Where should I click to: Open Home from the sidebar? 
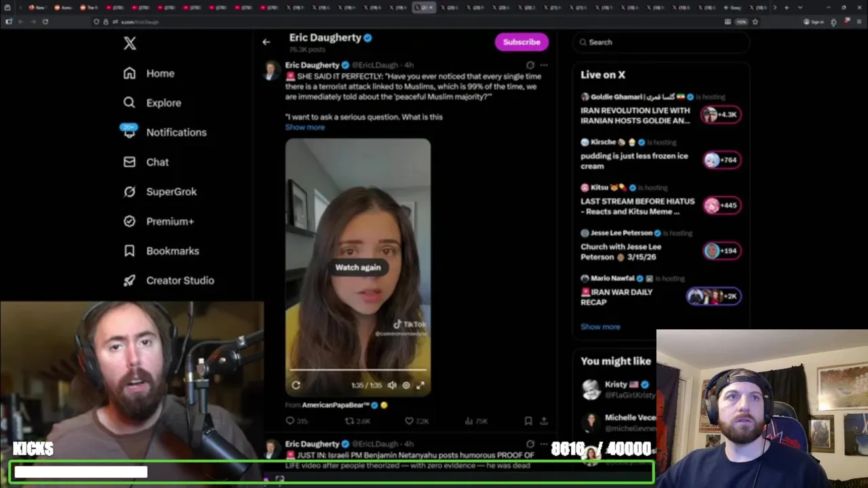(x=149, y=73)
